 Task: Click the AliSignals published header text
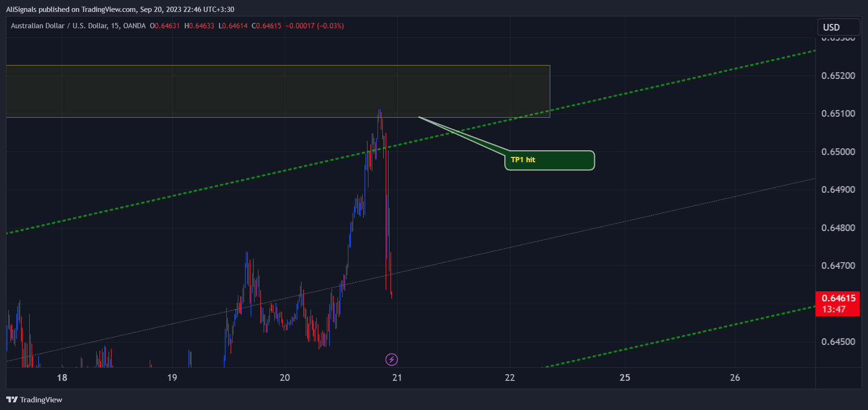tap(120, 9)
